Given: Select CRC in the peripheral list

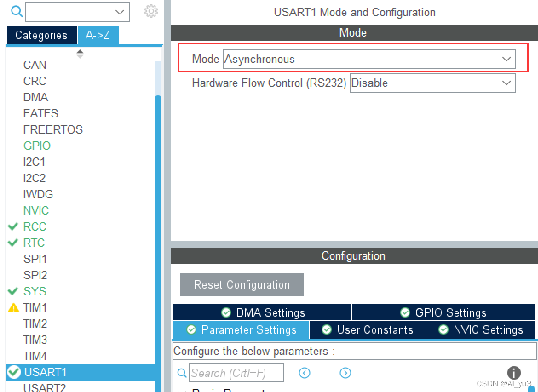Looking at the screenshot, I should click(x=35, y=81).
